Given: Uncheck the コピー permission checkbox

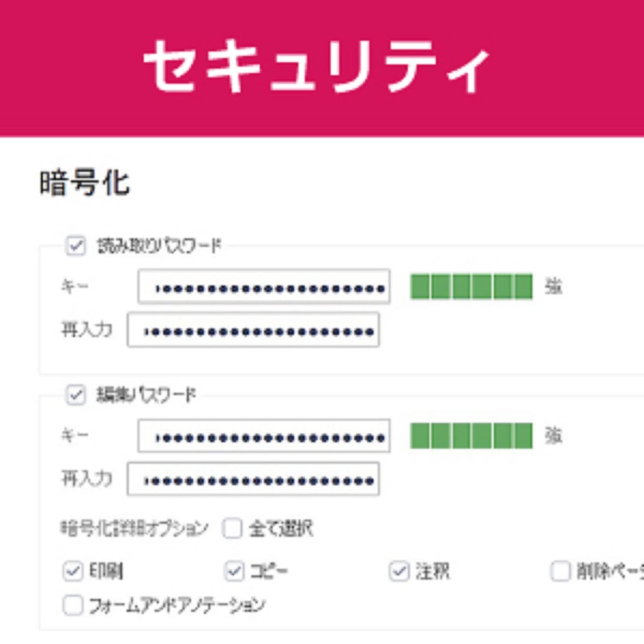Looking at the screenshot, I should [234, 571].
